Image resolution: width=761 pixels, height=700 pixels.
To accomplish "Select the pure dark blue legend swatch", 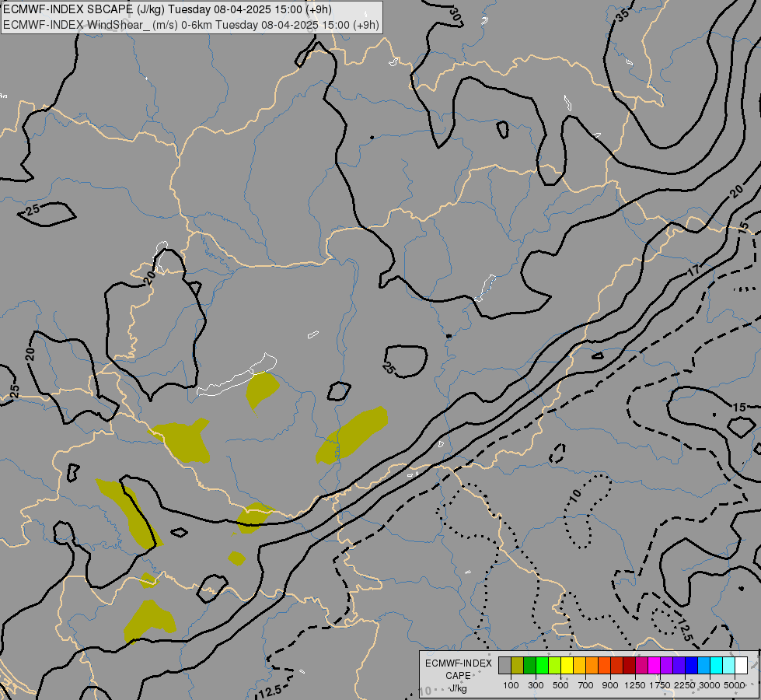I will coord(691,666).
